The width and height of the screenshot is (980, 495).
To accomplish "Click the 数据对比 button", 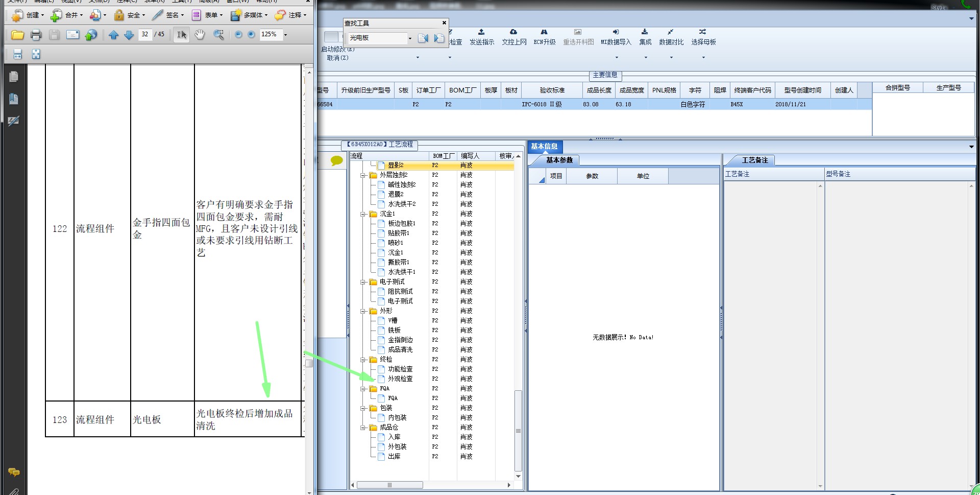I will [x=671, y=37].
